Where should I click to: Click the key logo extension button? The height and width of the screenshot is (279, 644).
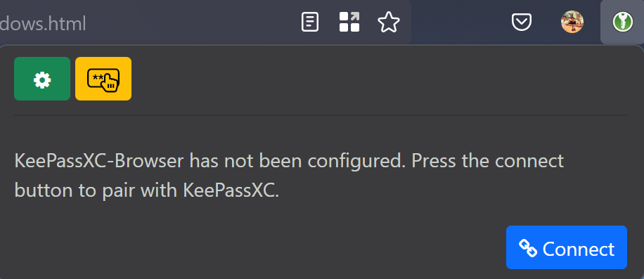click(x=623, y=22)
